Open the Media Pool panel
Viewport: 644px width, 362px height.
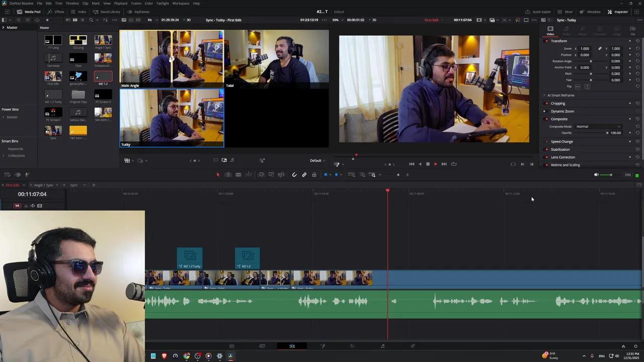29,12
